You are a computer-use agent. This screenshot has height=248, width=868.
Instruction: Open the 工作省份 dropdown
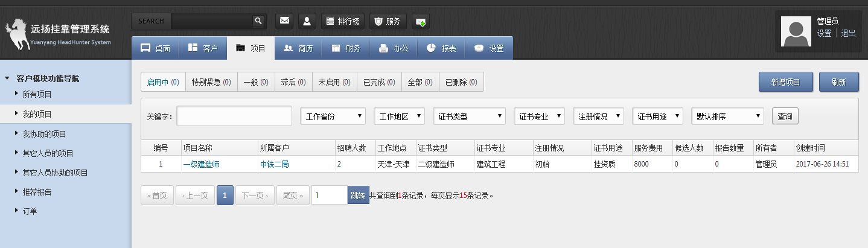pyautogui.click(x=333, y=116)
